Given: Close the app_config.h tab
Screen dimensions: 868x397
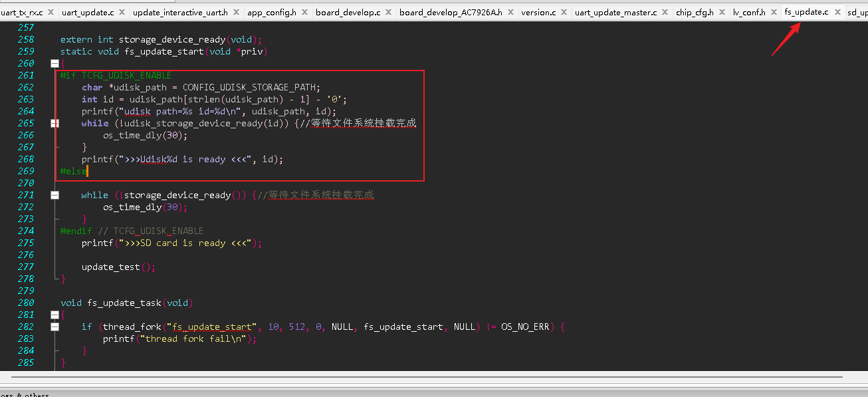Looking at the screenshot, I should point(305,12).
